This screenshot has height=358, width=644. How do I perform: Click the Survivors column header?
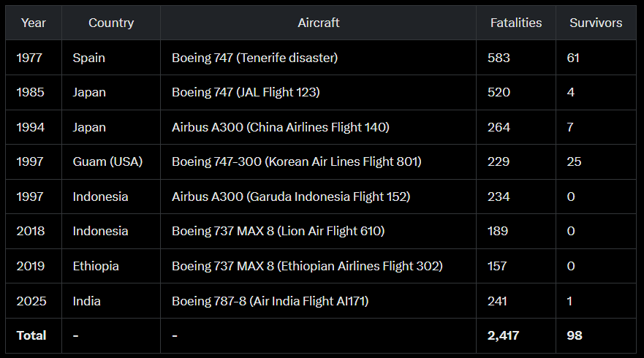[x=596, y=23]
